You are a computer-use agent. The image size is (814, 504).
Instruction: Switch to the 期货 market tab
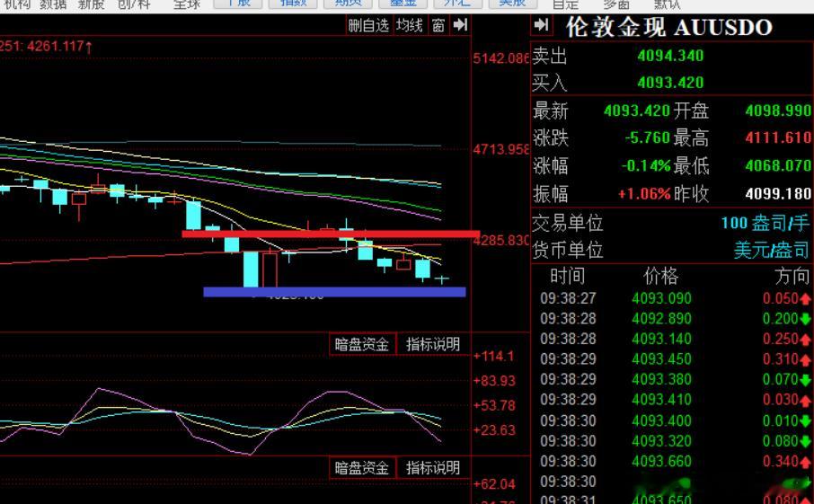click(x=348, y=4)
